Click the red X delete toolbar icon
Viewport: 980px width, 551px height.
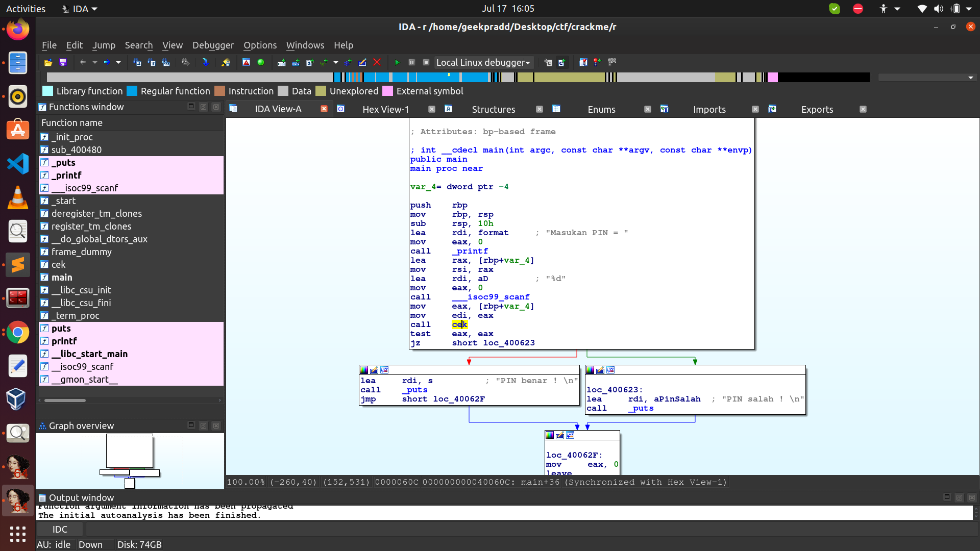[x=377, y=62]
